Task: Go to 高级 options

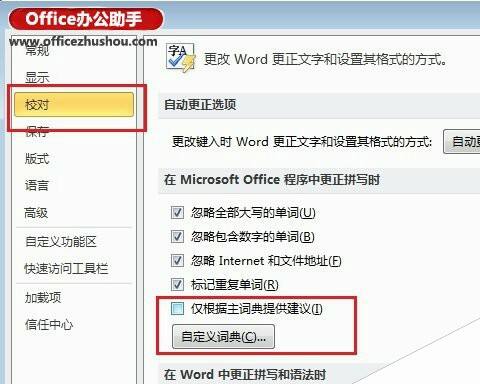Action: click(x=36, y=213)
